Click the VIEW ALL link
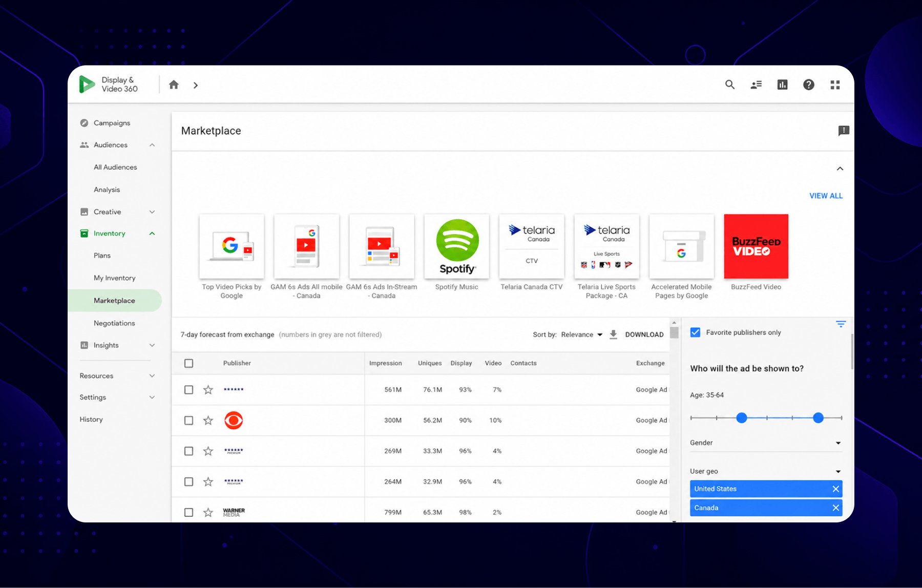Image resolution: width=922 pixels, height=588 pixels. [826, 196]
